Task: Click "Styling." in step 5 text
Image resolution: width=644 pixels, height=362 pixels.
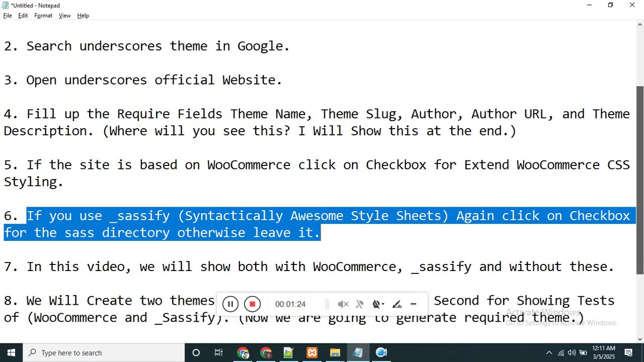Action: click(34, 182)
